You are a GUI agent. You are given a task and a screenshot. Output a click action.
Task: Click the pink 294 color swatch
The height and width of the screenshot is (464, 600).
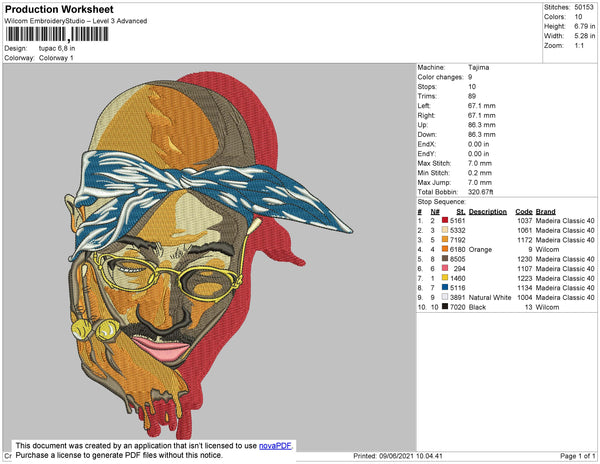(445, 268)
